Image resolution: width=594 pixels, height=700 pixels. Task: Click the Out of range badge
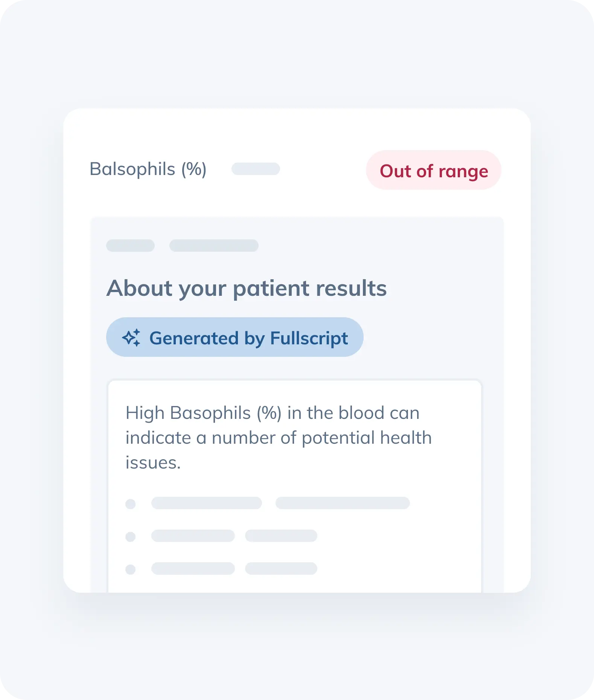click(433, 170)
